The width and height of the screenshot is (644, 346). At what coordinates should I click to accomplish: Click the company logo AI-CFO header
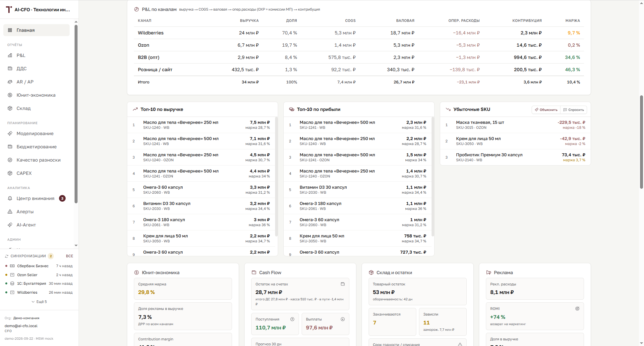pos(38,10)
